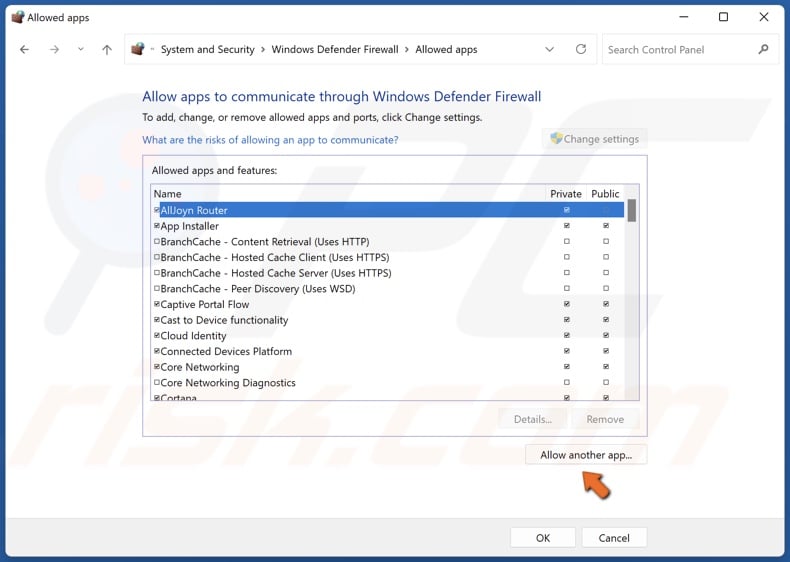Expand chevron after Windows Defender Firewall

click(407, 49)
